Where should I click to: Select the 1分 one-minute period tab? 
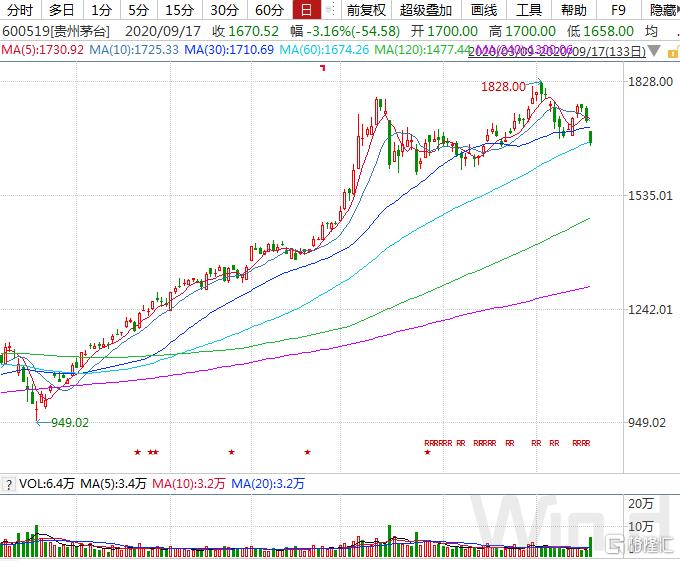[101, 10]
